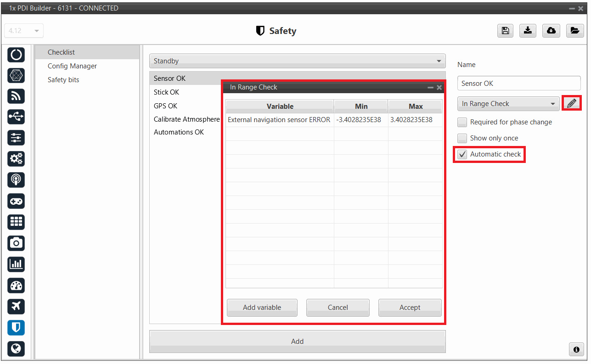This screenshot has width=591, height=364.
Task: Click the cloud upload icon
Action: point(551,31)
